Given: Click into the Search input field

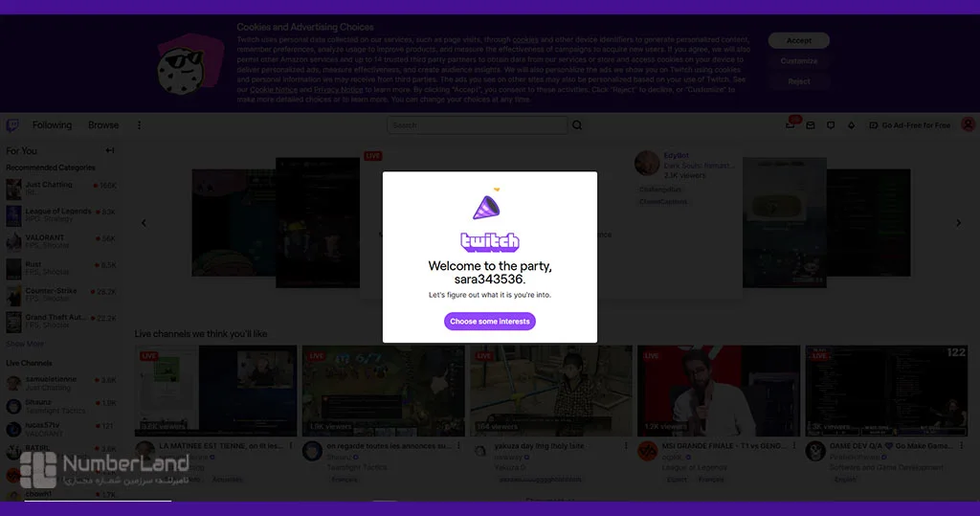Looking at the screenshot, I should click(x=477, y=125).
